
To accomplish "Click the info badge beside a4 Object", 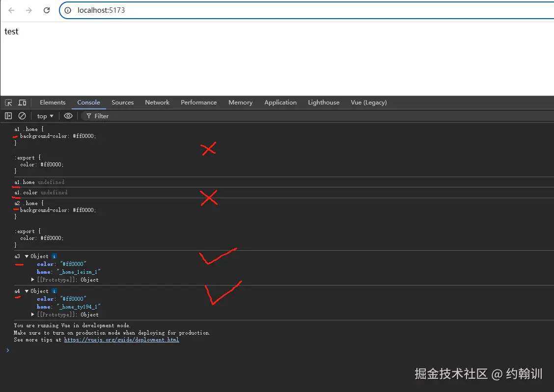I will 54,291.
